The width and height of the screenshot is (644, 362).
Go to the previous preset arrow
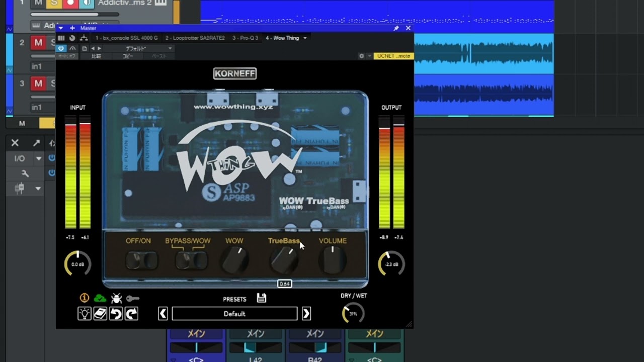[x=163, y=314]
